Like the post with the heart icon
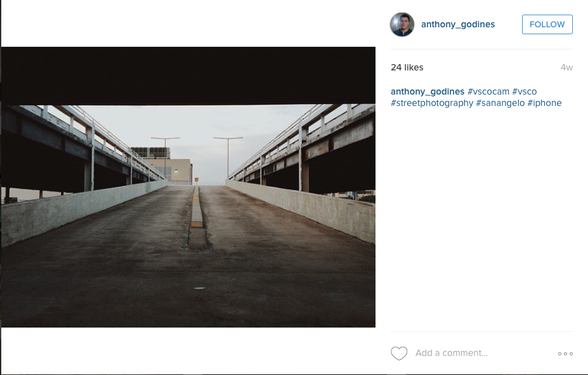Image resolution: width=588 pixels, height=375 pixels. click(x=399, y=353)
